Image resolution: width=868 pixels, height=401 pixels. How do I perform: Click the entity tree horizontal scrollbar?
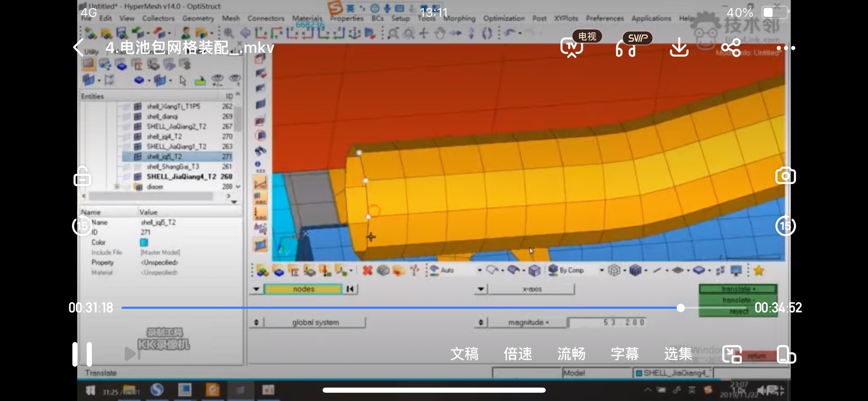tap(151, 196)
